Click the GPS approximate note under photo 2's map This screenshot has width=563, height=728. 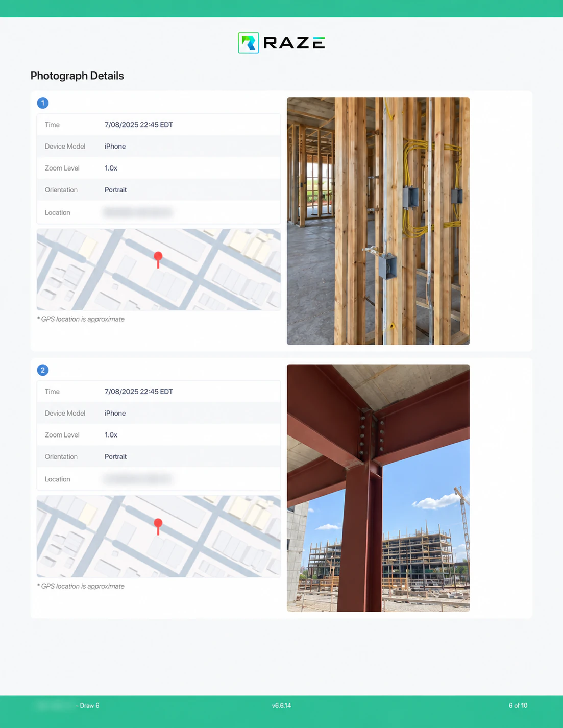[81, 586]
